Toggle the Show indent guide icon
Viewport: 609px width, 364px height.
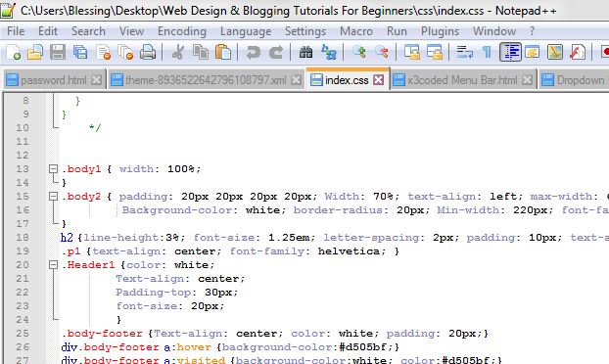pos(510,52)
